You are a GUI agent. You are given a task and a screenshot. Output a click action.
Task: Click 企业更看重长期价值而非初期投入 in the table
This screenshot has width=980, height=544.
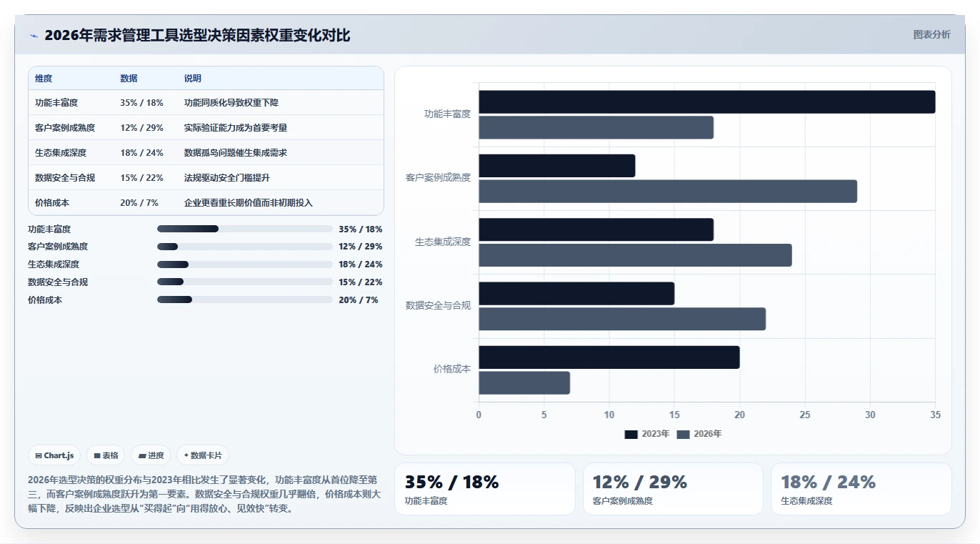(249, 203)
